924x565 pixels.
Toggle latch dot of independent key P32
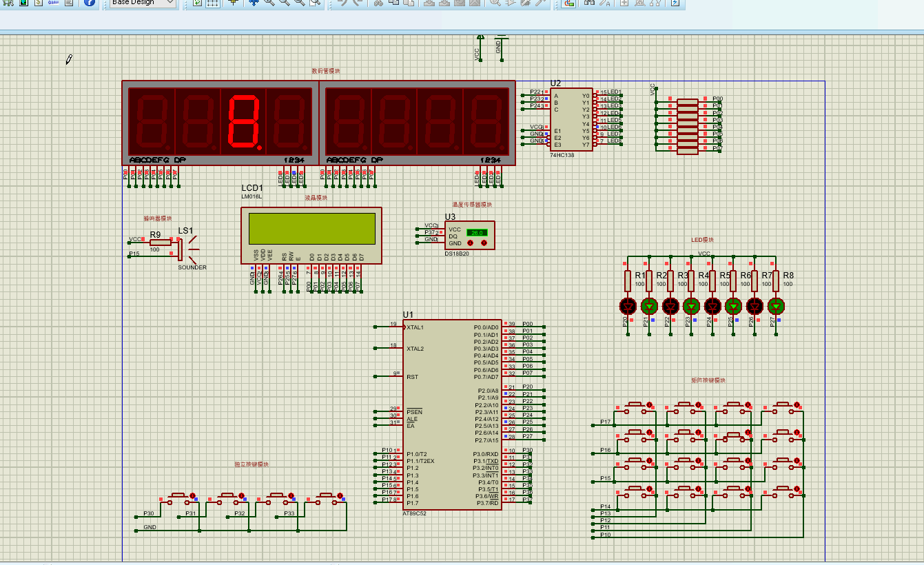[x=291, y=495]
